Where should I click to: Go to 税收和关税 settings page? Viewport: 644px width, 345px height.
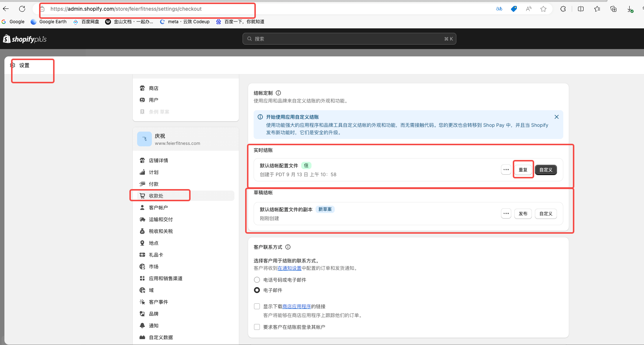pyautogui.click(x=161, y=231)
